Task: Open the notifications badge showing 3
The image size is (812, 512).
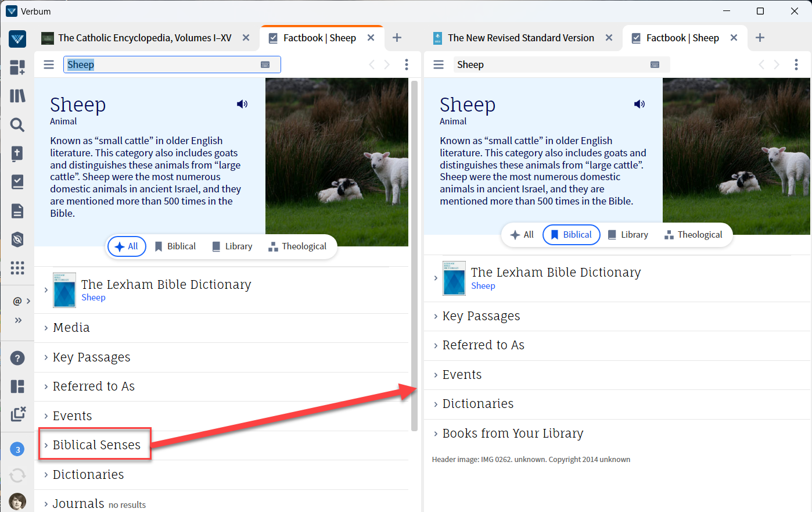Action: point(17,449)
